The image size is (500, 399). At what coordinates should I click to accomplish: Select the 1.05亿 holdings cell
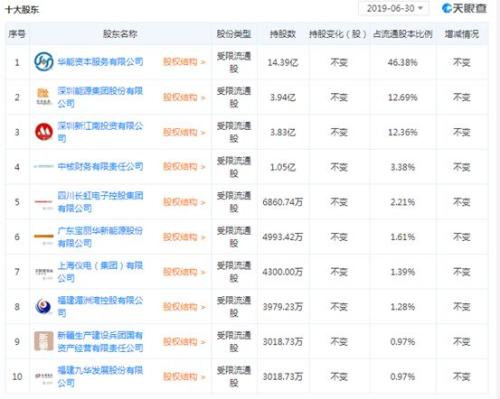[283, 167]
